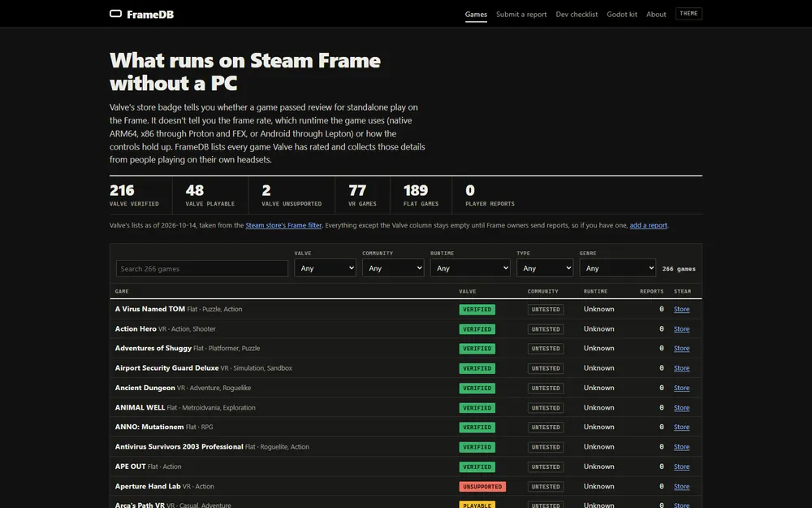The height and width of the screenshot is (508, 812).
Task: Click the 189 Flat Games stat
Action: tap(421, 195)
